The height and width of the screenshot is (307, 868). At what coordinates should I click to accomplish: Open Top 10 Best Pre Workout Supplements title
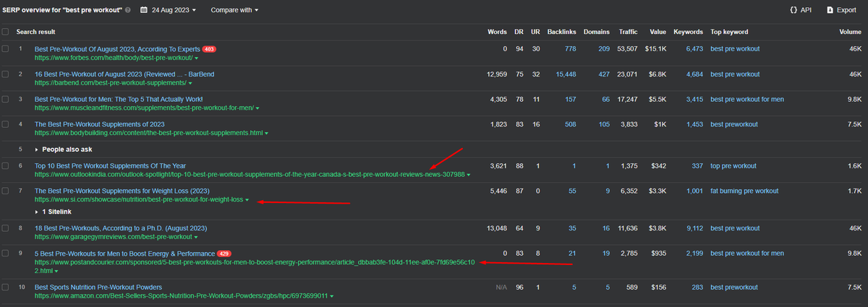(110, 166)
